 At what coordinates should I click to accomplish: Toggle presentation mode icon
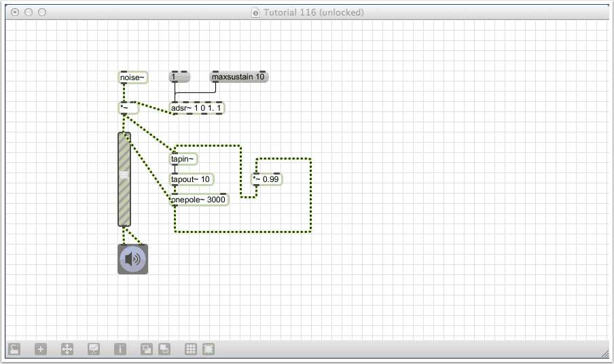(x=94, y=349)
